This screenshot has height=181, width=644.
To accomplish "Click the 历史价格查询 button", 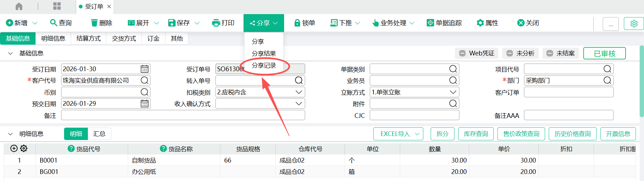I will point(573,134).
